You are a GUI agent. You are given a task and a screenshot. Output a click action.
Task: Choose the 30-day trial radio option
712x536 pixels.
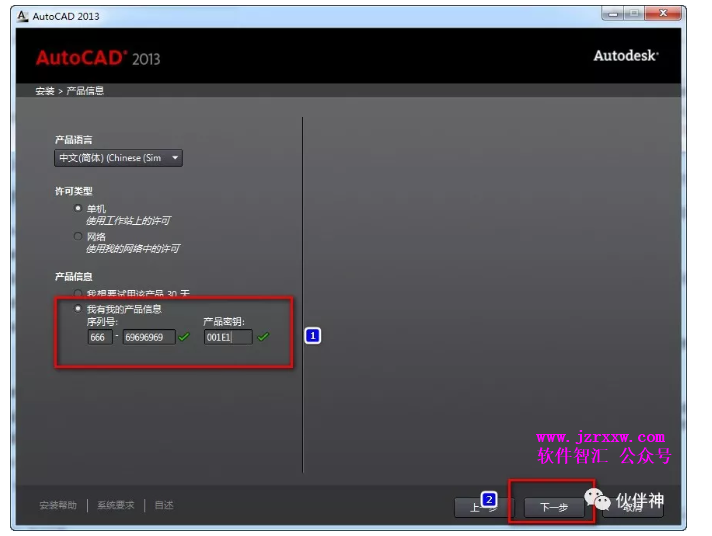(78, 293)
